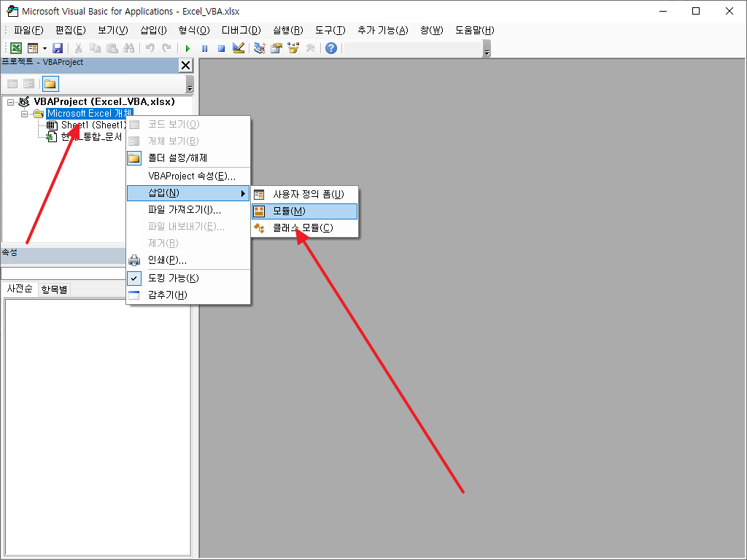
Task: Switch to the 사전순 properties tab
Action: click(x=20, y=289)
